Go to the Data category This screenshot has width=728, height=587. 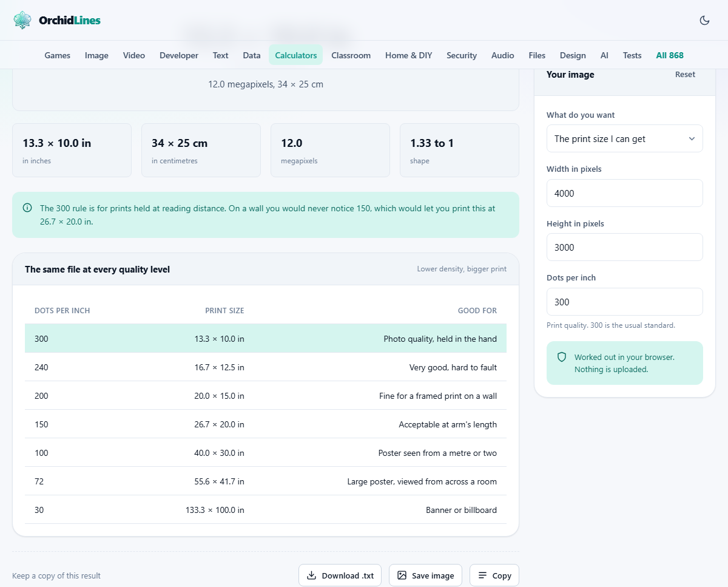pyautogui.click(x=252, y=55)
